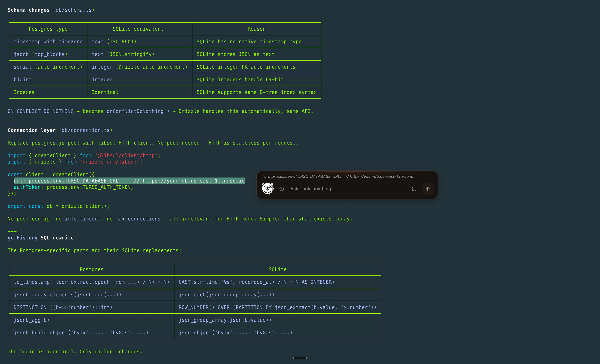Click the 'timestamp with timezone' table cell
This screenshot has width=600, height=364.
[x=48, y=41]
